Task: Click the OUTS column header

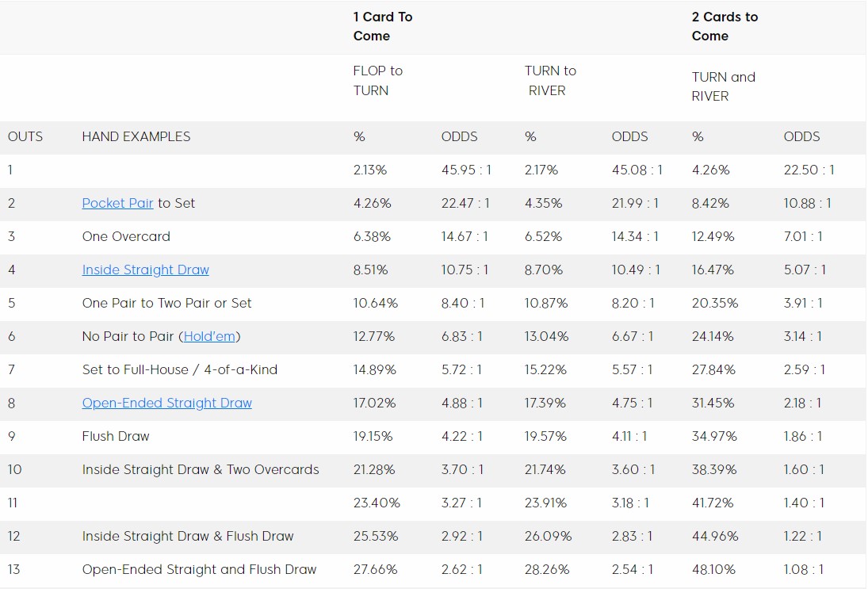Action: 25,136
